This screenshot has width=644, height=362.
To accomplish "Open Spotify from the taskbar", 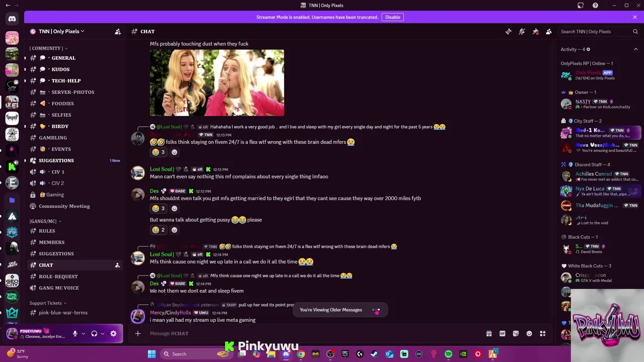I will coord(448,354).
